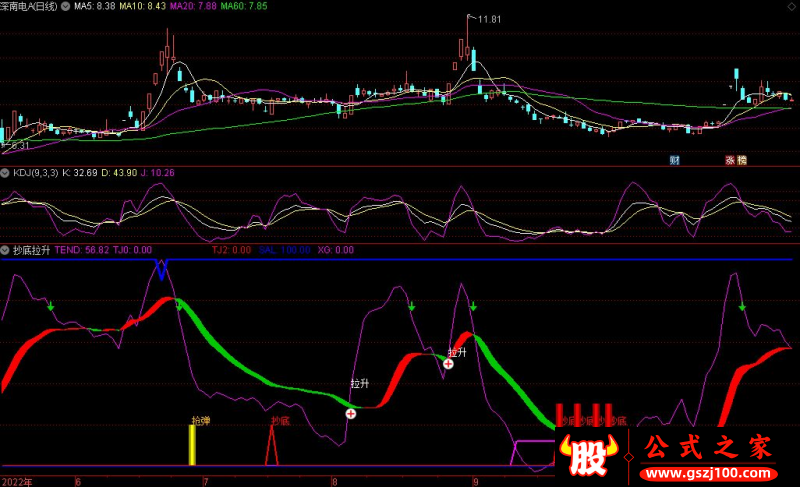Click the MA60: 7.85 value
Screen dimensions: 800x487
[x=244, y=7]
